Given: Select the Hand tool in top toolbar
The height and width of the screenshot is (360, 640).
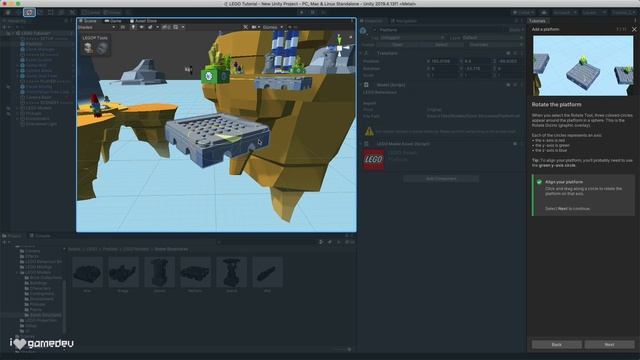Looking at the screenshot, I should coord(8,12).
